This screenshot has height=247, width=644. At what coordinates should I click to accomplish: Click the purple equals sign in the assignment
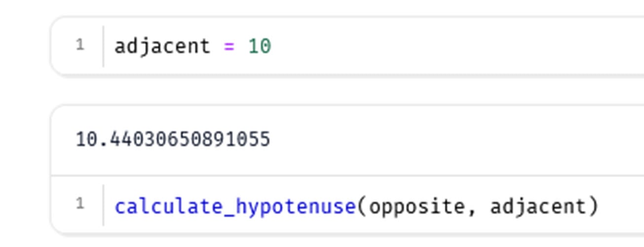pyautogui.click(x=229, y=46)
